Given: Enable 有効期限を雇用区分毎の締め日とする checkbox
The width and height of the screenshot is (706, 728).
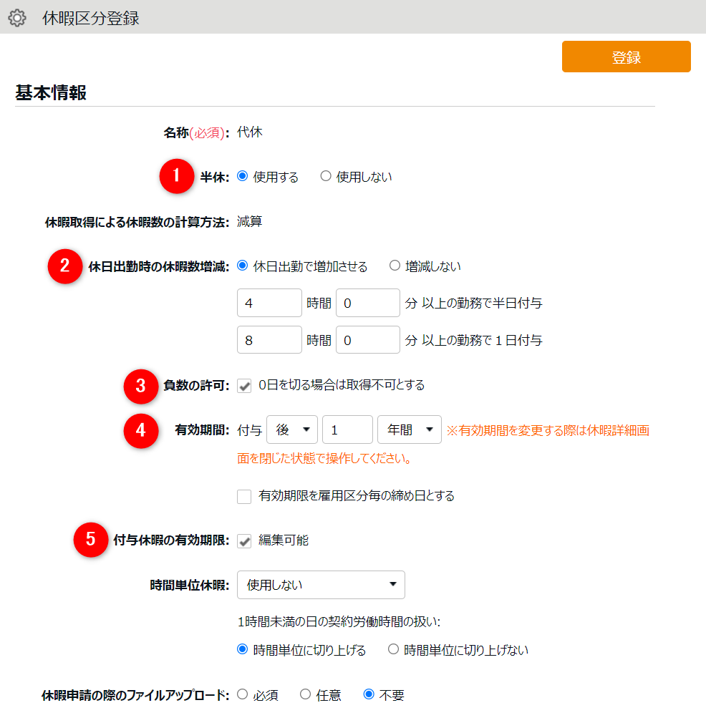Looking at the screenshot, I should click(245, 496).
